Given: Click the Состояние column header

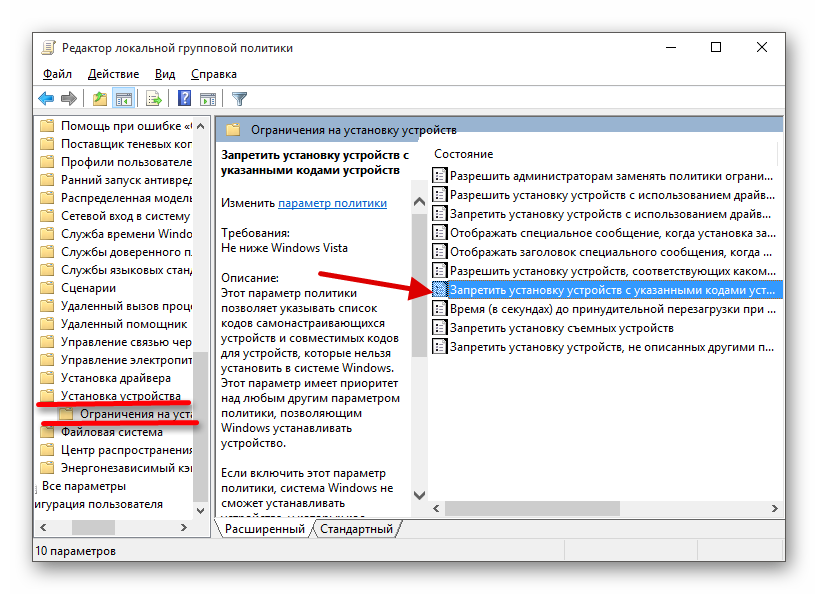Looking at the screenshot, I should (x=463, y=154).
